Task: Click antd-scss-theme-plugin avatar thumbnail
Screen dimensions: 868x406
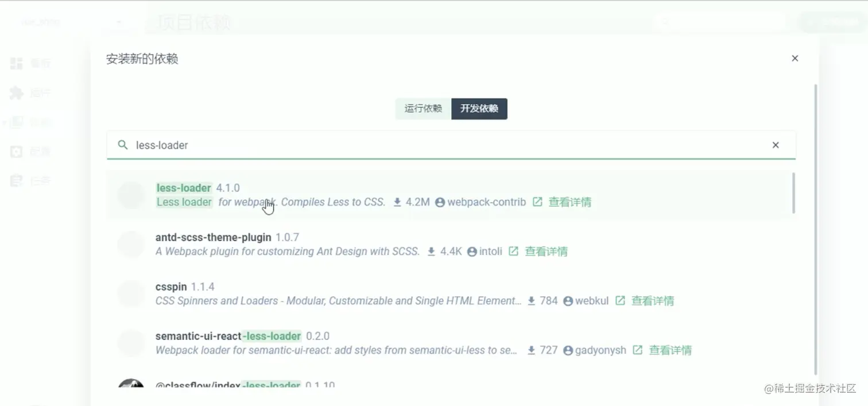Action: click(x=131, y=244)
